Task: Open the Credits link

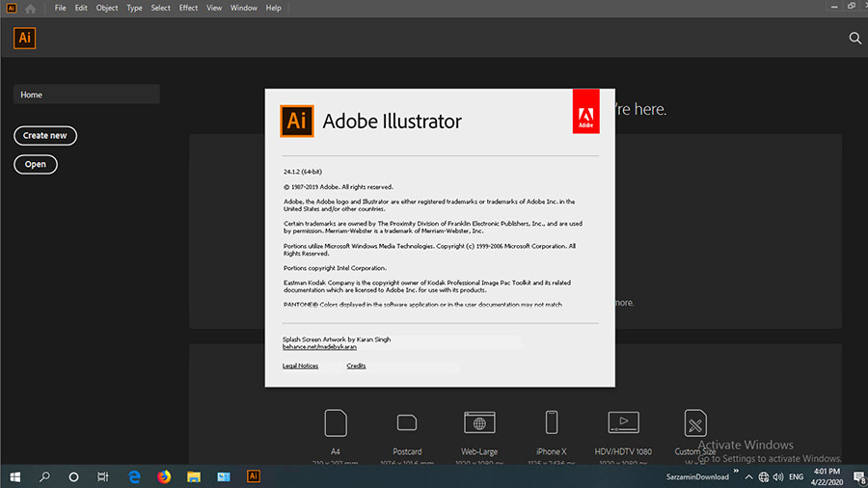Action: 356,366
